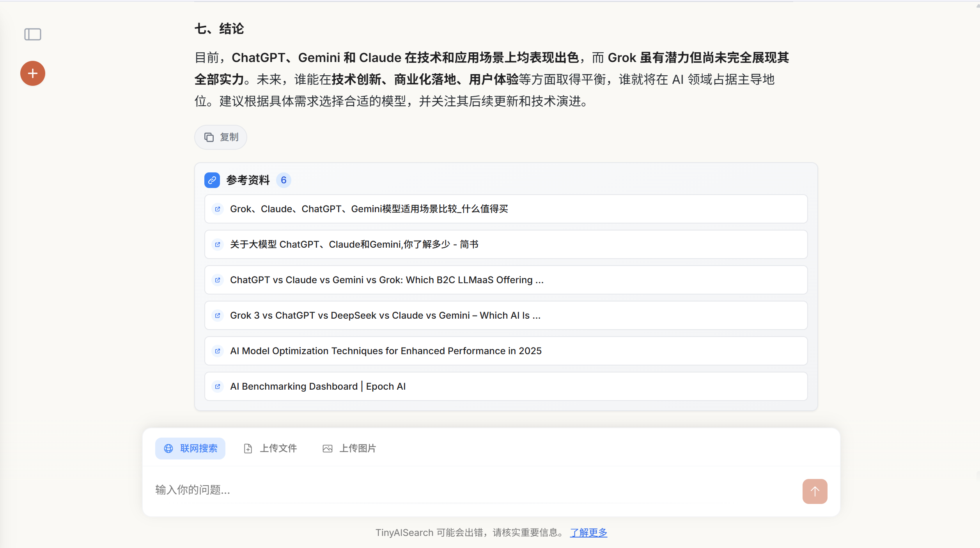This screenshot has height=548, width=980.
Task: Open ChatGPT vs Claude vs Gemini vs Grok reference
Action: click(386, 280)
